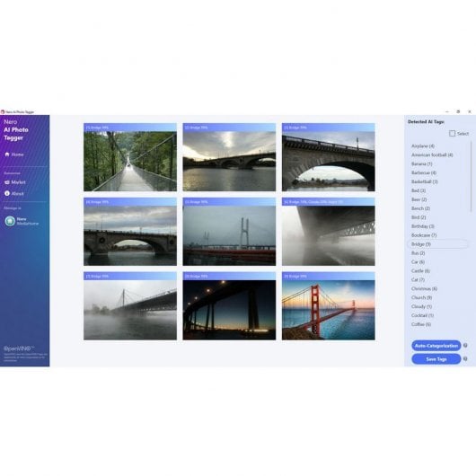
Task: Click the Save Tags button
Action: point(436,359)
